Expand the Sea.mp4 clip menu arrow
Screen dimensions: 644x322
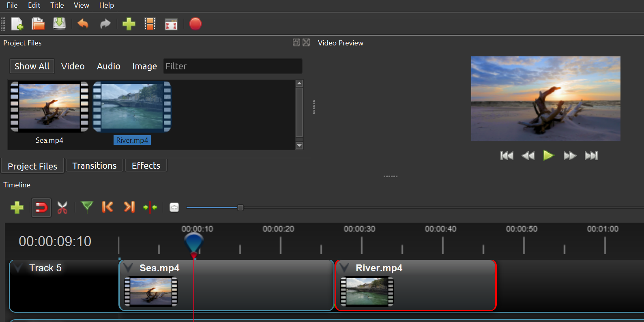pos(129,268)
